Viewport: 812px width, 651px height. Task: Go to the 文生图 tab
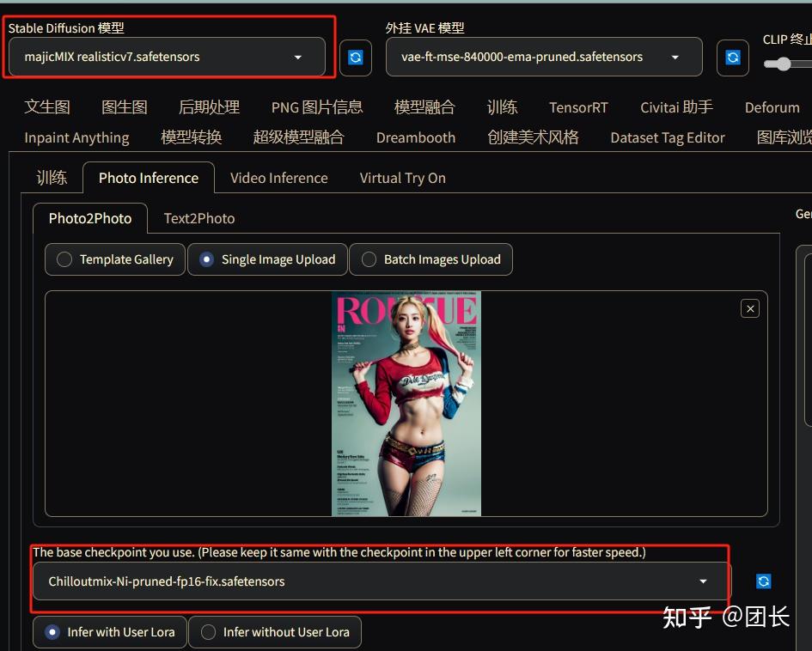coord(47,107)
